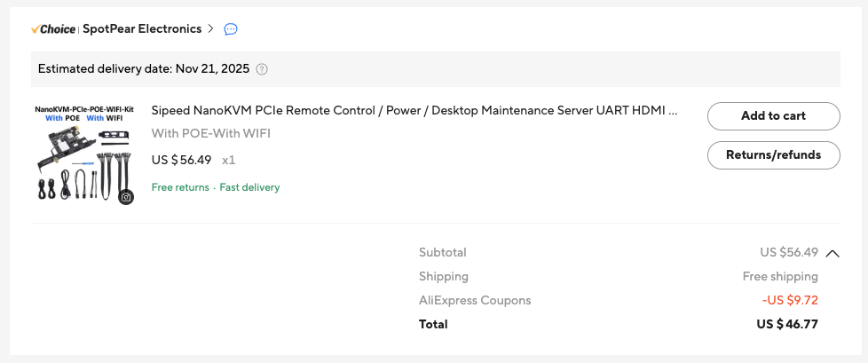This screenshot has height=363, width=868.
Task: Click the US $46.77 order total
Action: tap(787, 324)
